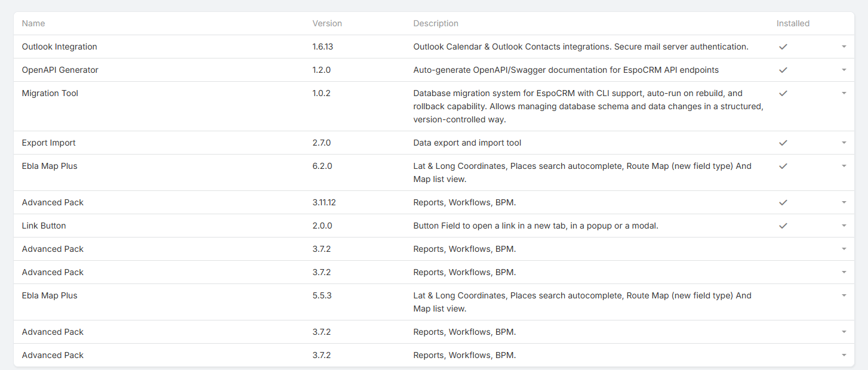
Task: Open dropdown for Advanced Pack 3.11.12
Action: [x=844, y=202]
